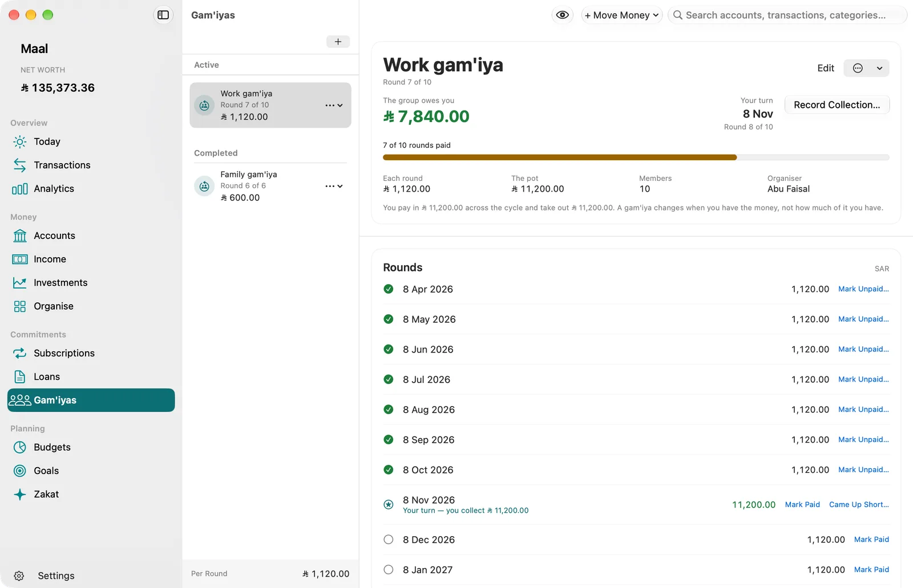Screen dimensions: 913x588
Task: Open more actions menu beside Edit
Action: pyautogui.click(x=866, y=68)
